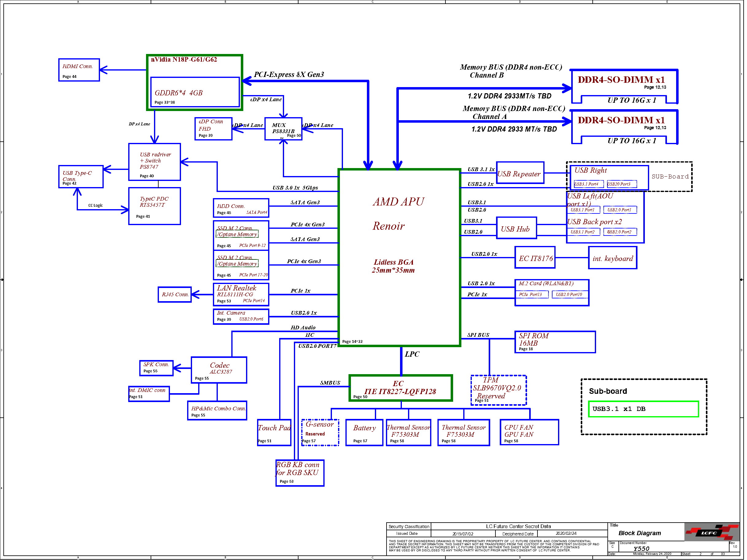Select the green USB3.1 x1 DB box
The width and height of the screenshot is (747, 560).
644,409
